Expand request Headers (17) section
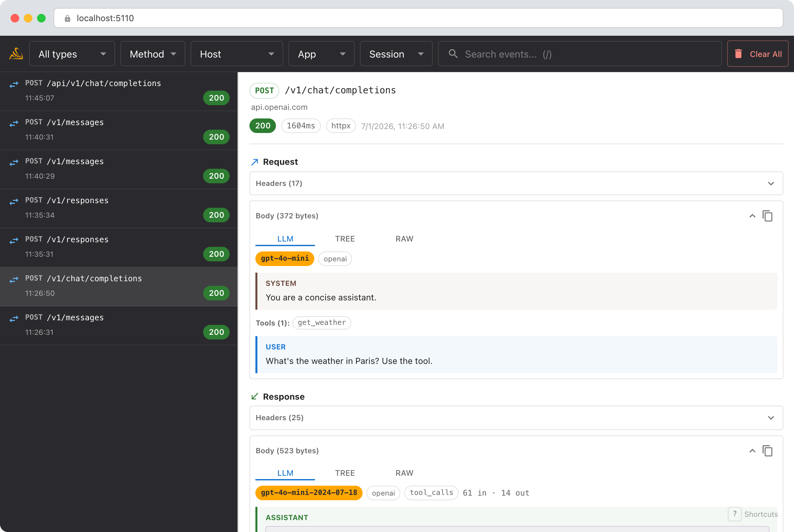 [516, 183]
